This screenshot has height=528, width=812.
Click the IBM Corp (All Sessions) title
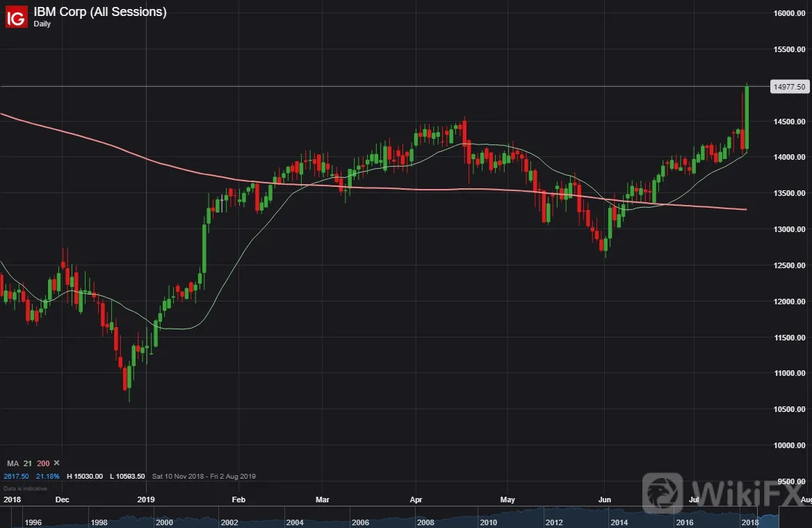point(100,11)
